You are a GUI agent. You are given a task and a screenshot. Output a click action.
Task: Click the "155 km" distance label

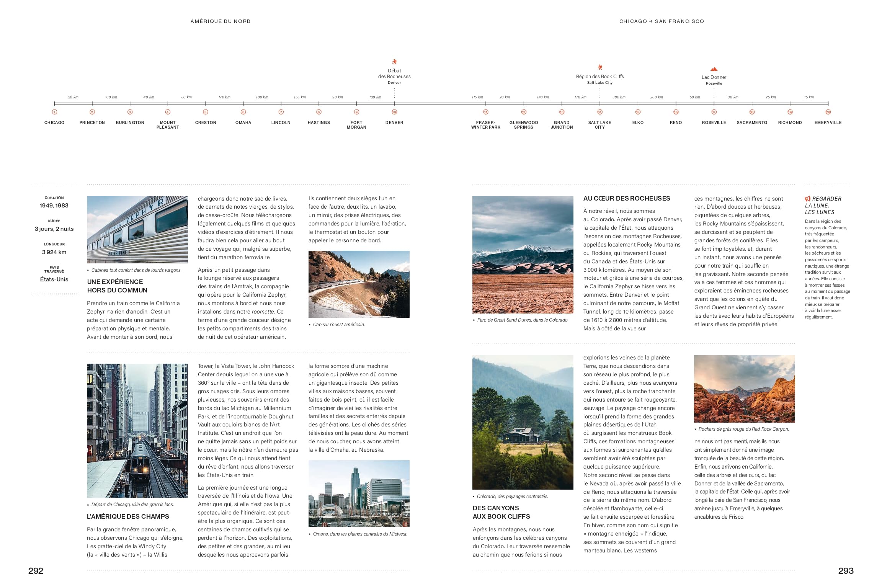[x=300, y=97]
